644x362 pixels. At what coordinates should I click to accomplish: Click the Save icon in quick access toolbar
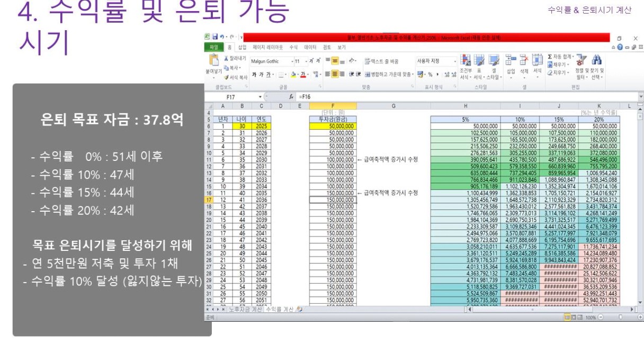(215, 38)
